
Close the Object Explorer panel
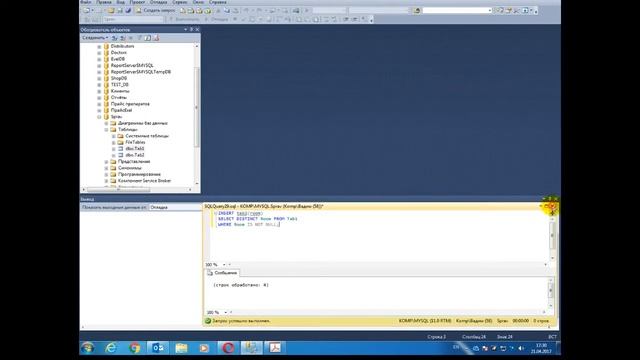[x=198, y=29]
